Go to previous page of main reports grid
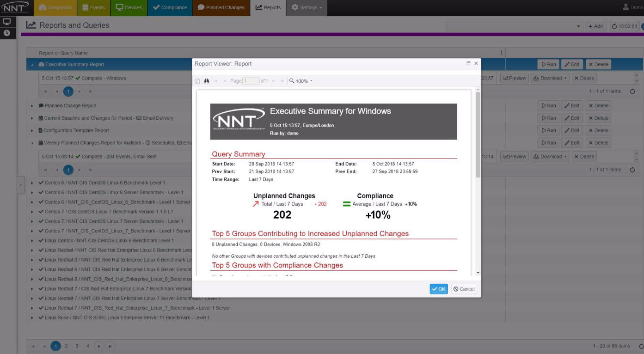 (45, 346)
